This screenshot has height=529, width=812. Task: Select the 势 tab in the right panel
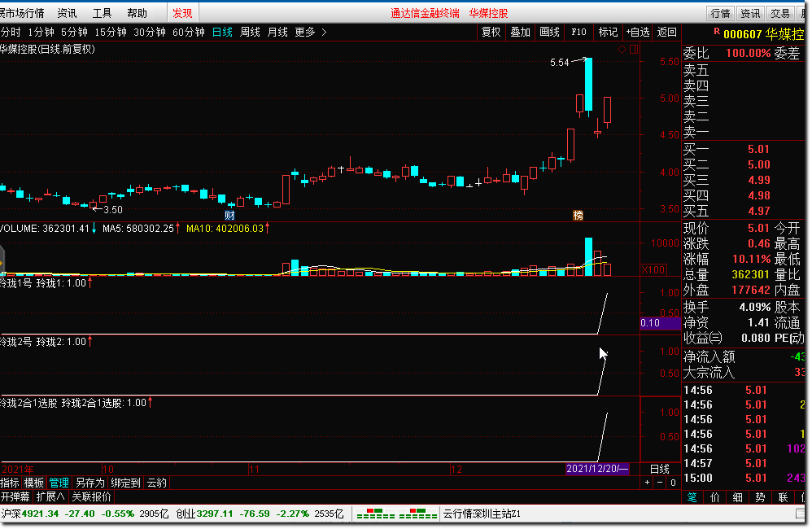[760, 497]
